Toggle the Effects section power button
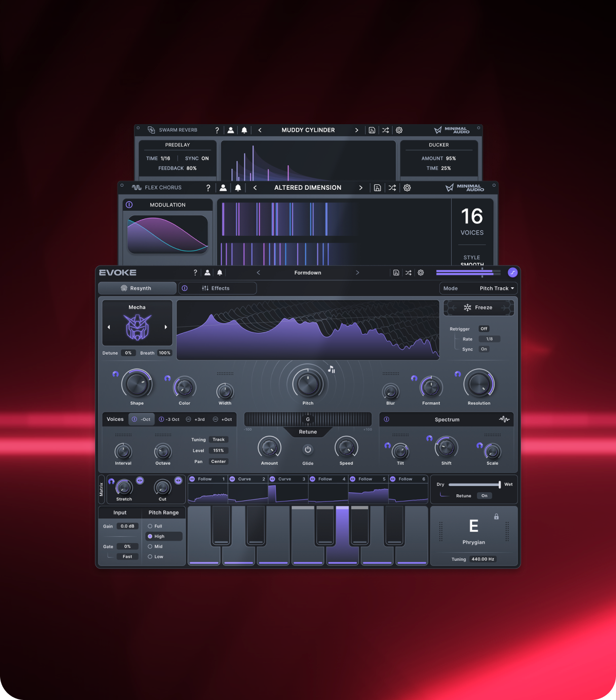This screenshot has width=616, height=700. click(x=185, y=288)
